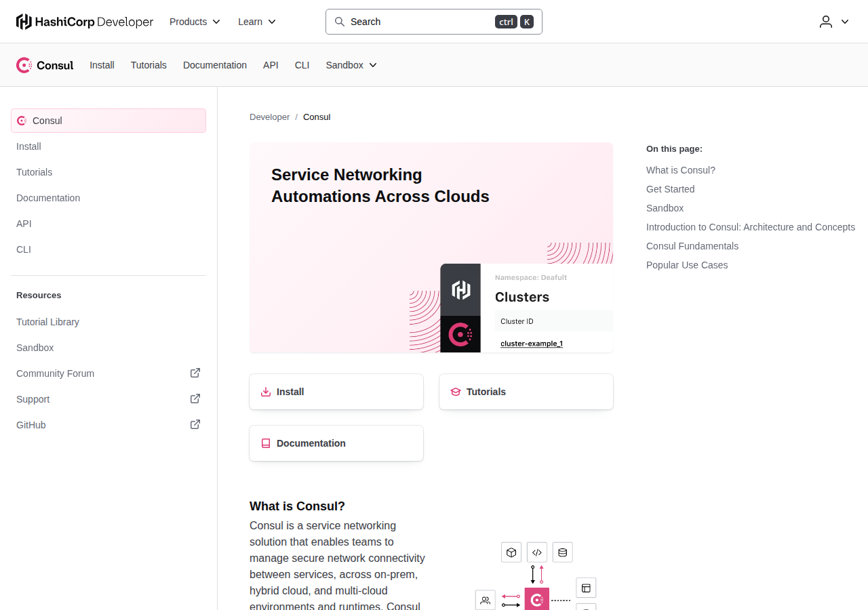Click the Support external link icon
This screenshot has width=868, height=610.
tap(195, 399)
